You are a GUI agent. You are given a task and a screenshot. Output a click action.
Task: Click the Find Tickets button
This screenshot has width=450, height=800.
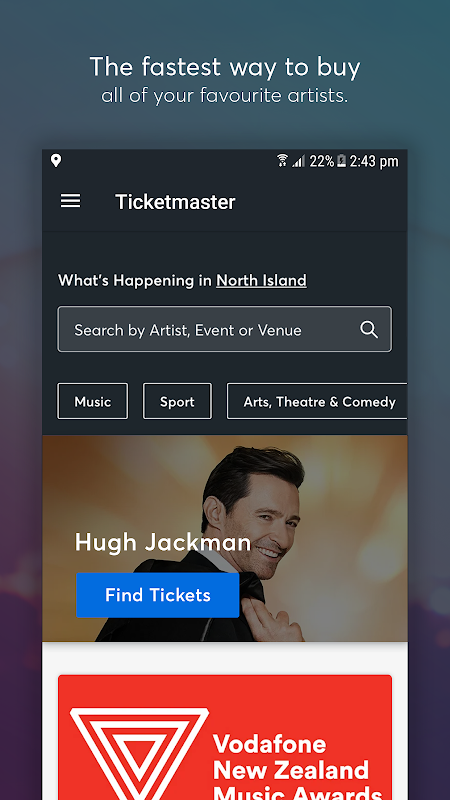158,595
